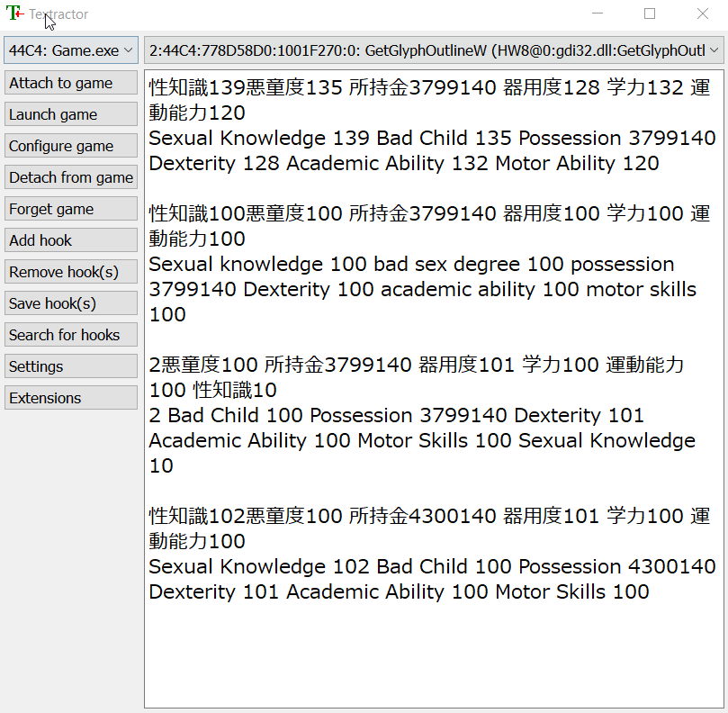This screenshot has height=713, width=728.
Task: Open the process selector showing 44C4: Game.exe
Action: pyautogui.click(x=63, y=51)
